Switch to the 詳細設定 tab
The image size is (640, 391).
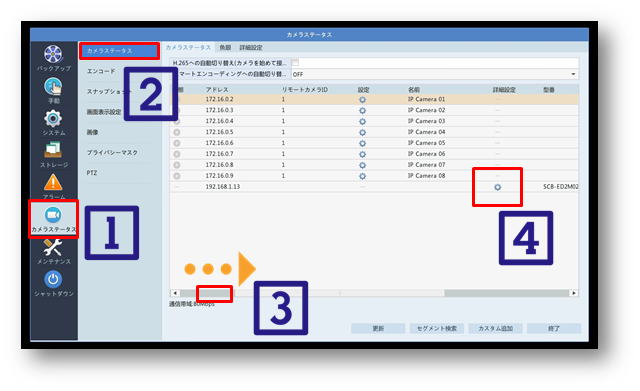(251, 48)
